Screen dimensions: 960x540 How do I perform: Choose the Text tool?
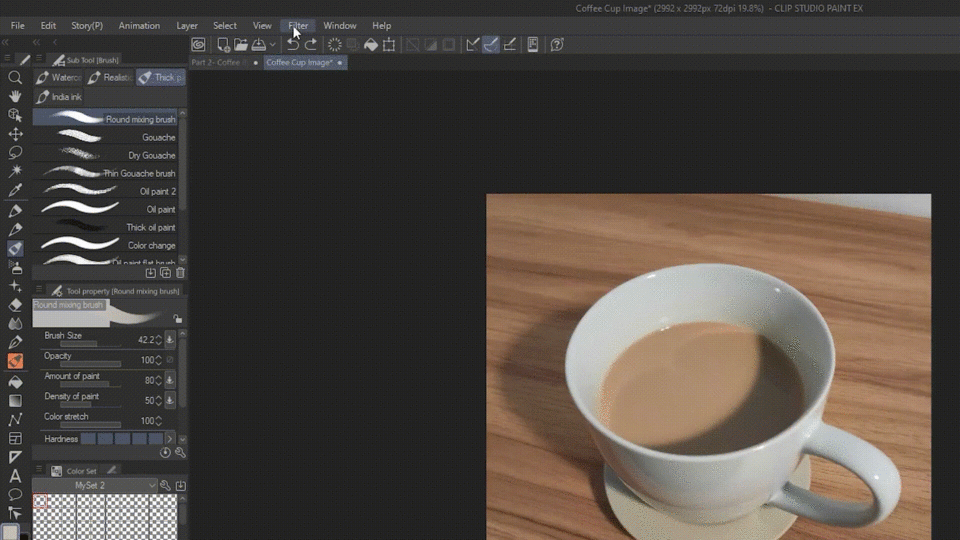[15, 476]
